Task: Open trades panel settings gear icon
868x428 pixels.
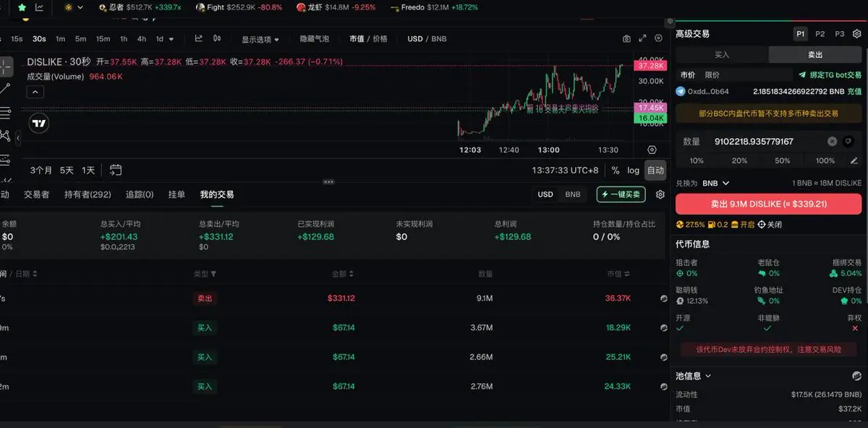Action: pyautogui.click(x=660, y=194)
